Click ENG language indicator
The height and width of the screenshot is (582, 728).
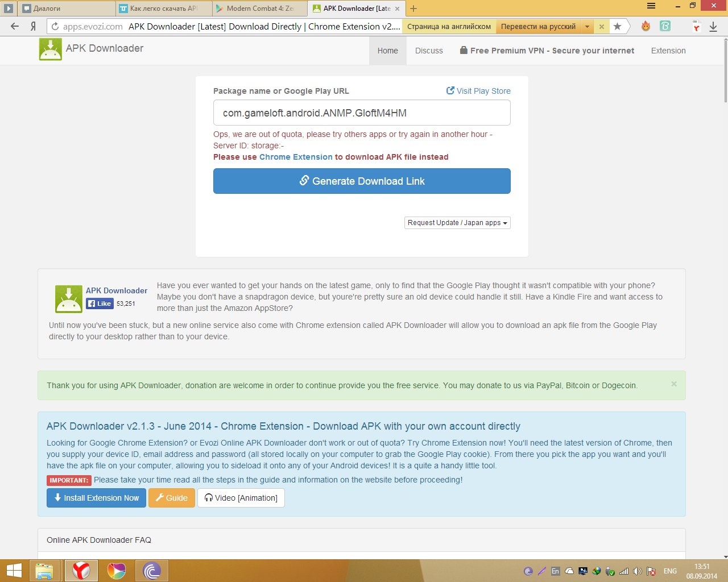(x=671, y=571)
